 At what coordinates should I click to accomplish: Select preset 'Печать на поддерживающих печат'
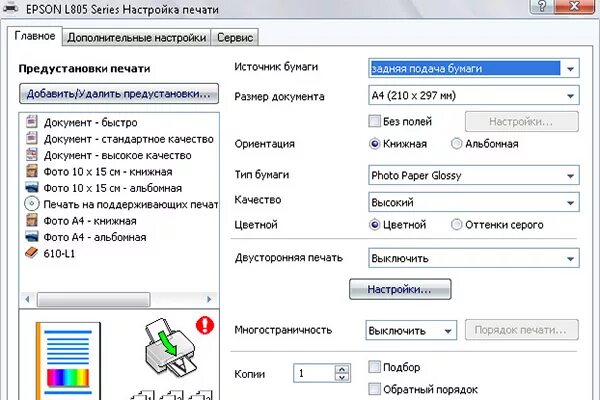point(130,205)
